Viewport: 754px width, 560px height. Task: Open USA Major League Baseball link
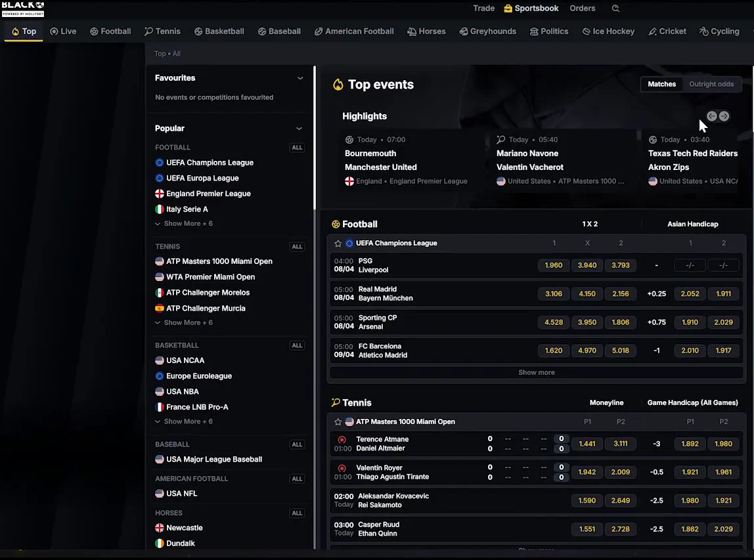pos(214,459)
